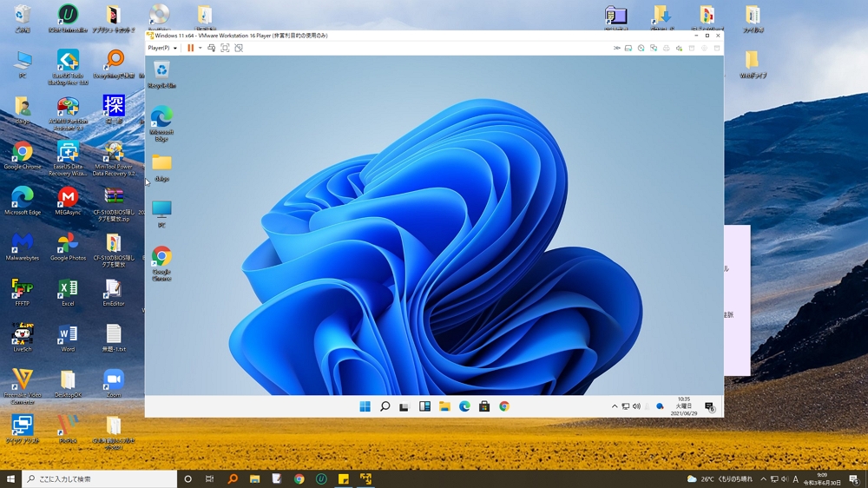Show hidden icons in the host system tray

click(x=763, y=479)
